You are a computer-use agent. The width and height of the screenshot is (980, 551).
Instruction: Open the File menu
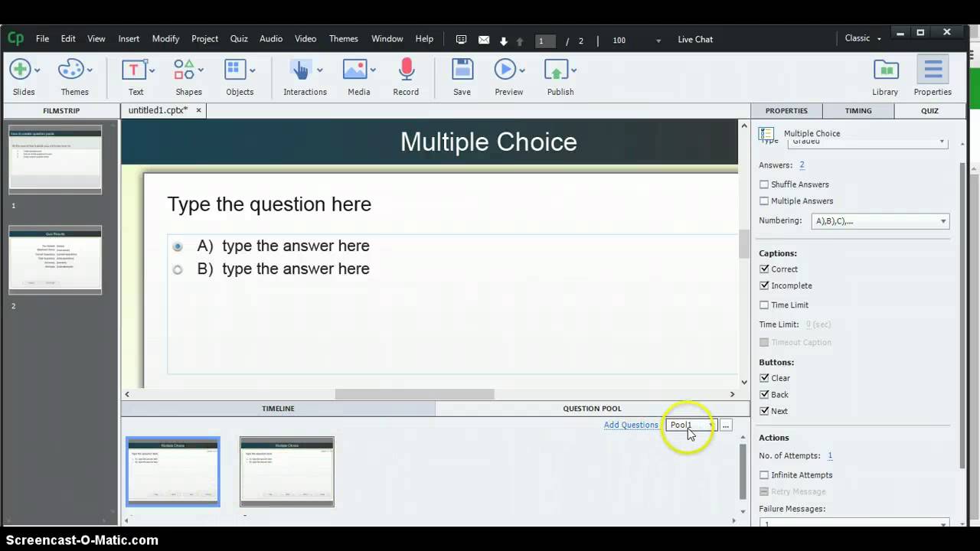coord(42,39)
